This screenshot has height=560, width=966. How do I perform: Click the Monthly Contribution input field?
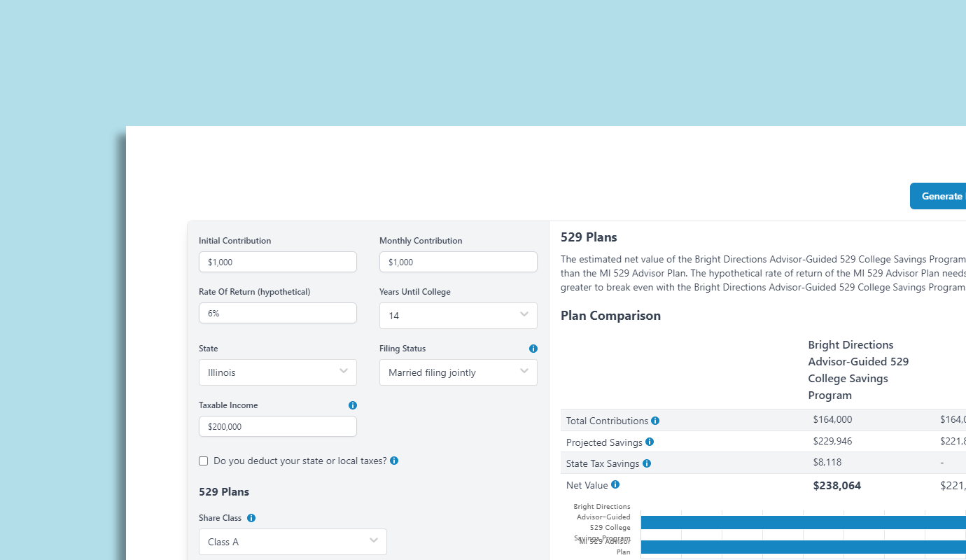pos(458,262)
